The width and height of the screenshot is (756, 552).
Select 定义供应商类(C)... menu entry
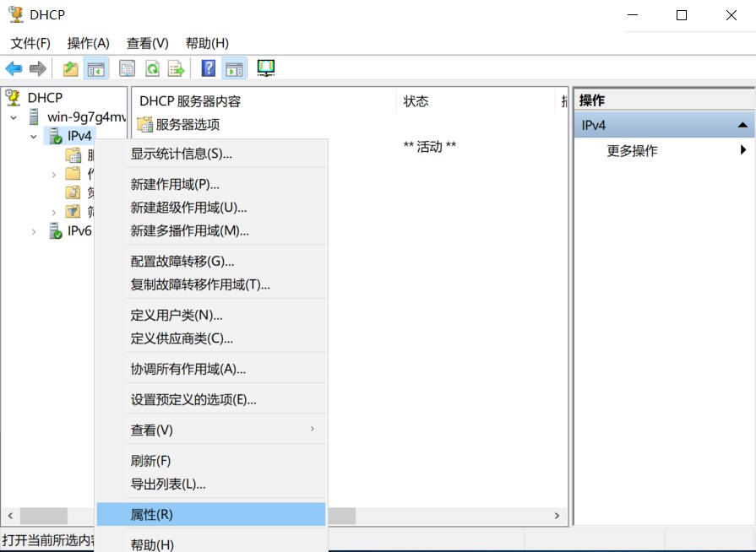click(x=212, y=338)
